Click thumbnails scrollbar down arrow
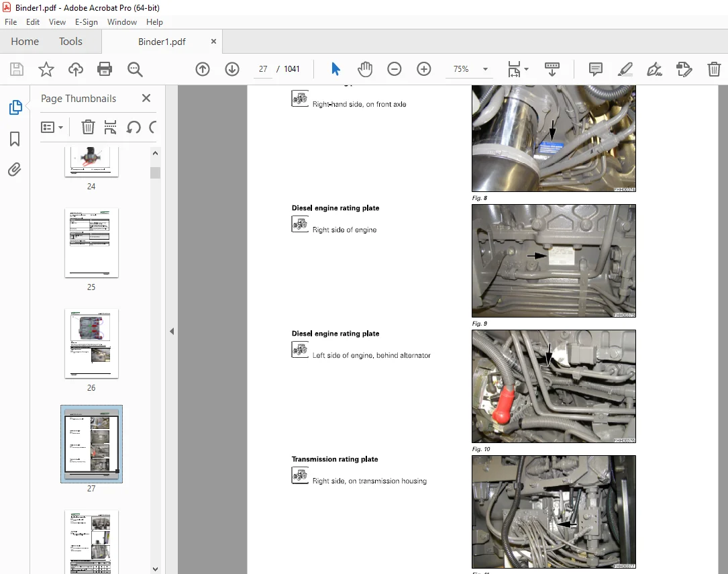Image resolution: width=728 pixels, height=574 pixels. 156,569
